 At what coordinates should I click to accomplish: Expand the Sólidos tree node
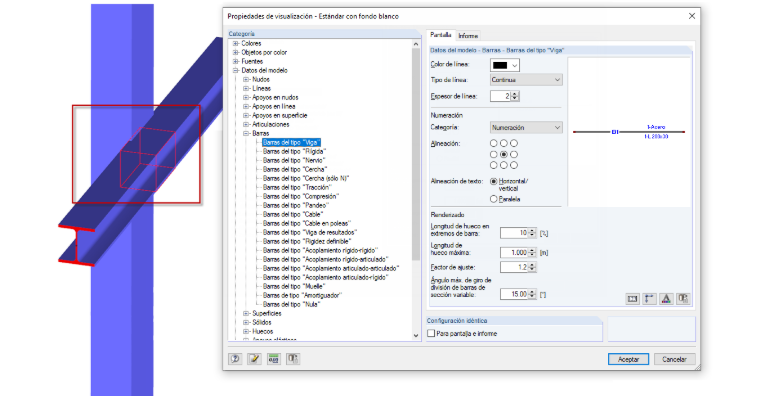pos(246,322)
